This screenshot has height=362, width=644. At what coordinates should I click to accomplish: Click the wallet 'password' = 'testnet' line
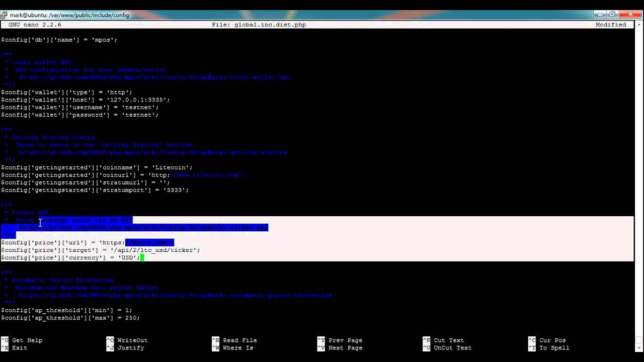click(79, 115)
